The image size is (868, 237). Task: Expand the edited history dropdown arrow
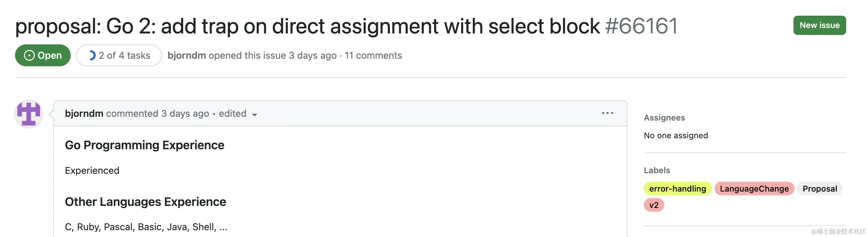pos(254,115)
